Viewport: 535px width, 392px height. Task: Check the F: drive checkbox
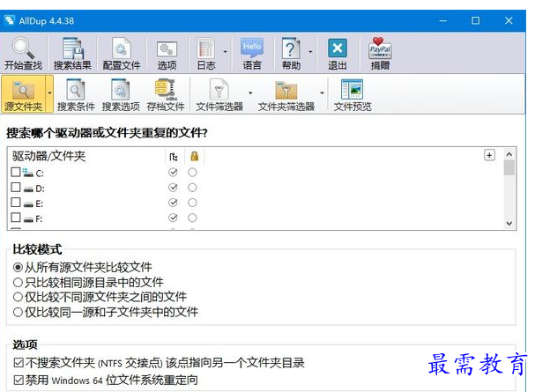point(16,217)
